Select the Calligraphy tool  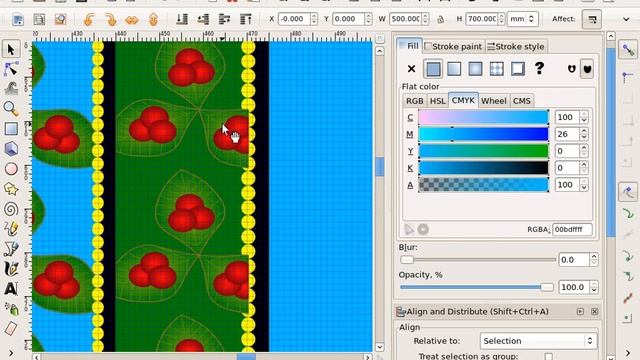pos(11,269)
